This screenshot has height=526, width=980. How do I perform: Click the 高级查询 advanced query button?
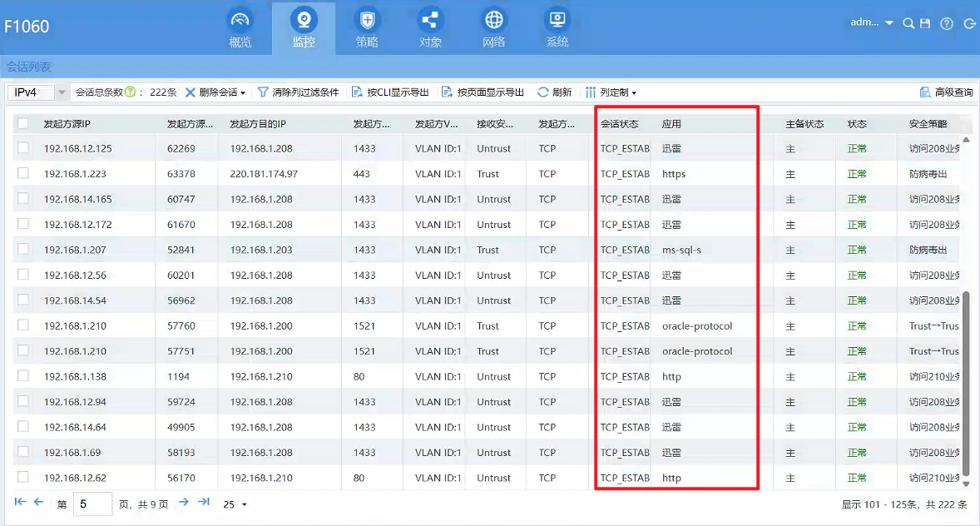click(x=946, y=92)
